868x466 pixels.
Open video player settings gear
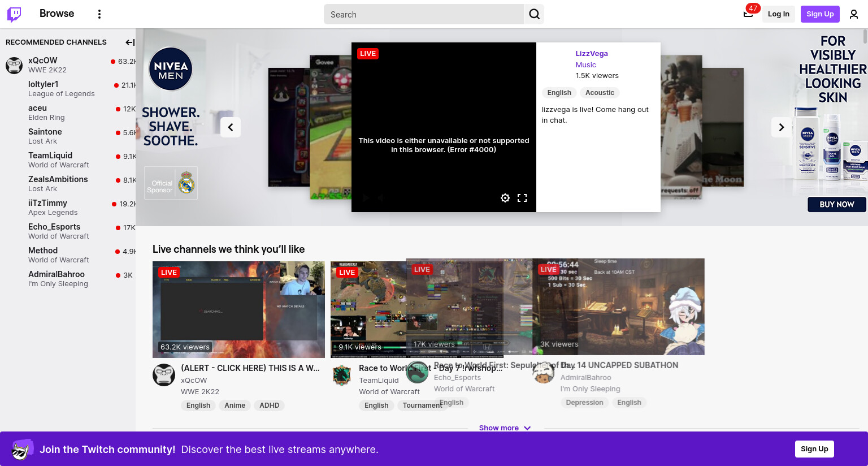(505, 198)
